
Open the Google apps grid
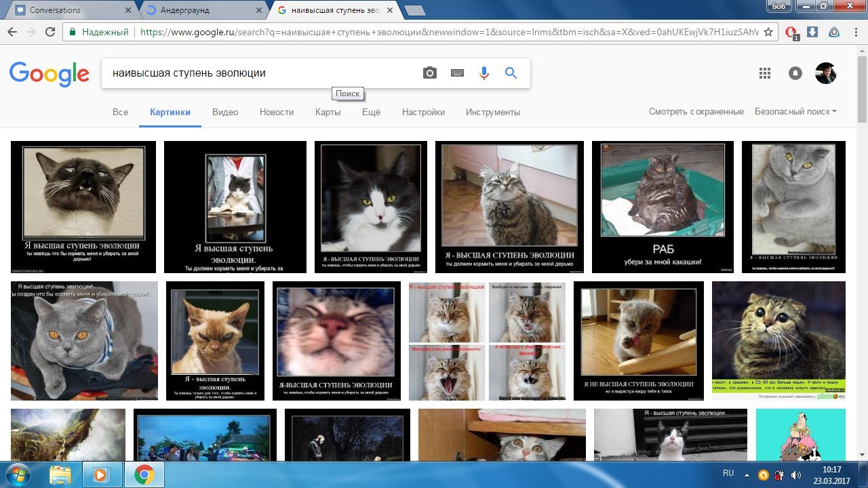point(765,73)
